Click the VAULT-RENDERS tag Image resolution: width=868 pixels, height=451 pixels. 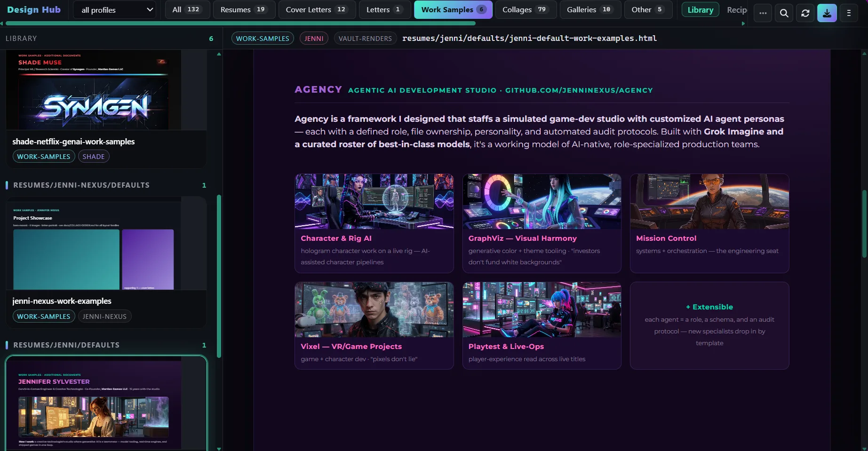click(365, 39)
